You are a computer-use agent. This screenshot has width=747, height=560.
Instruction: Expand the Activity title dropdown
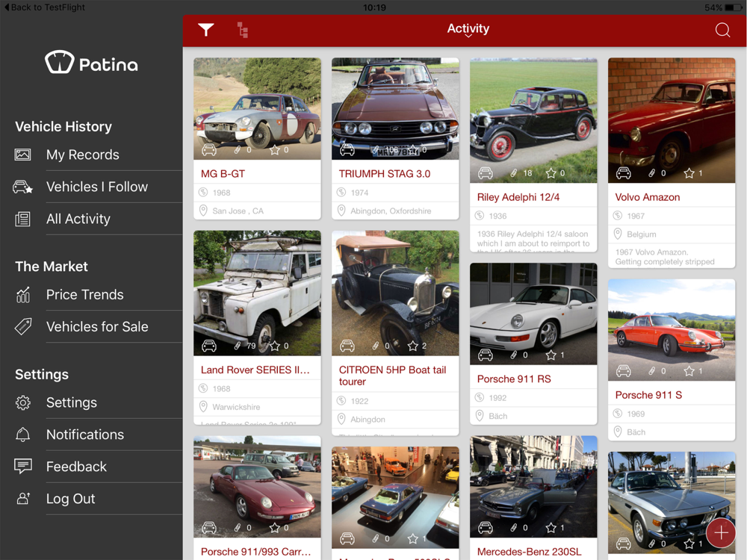click(468, 30)
